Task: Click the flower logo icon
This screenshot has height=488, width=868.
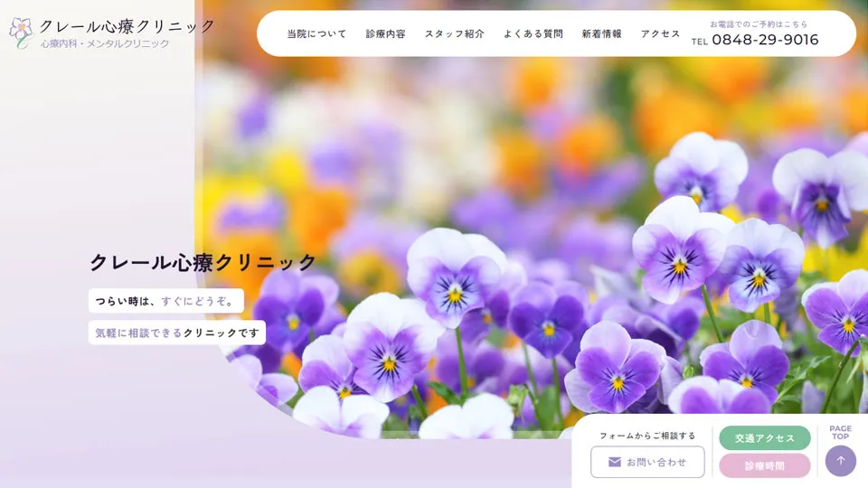Action: click(x=21, y=33)
